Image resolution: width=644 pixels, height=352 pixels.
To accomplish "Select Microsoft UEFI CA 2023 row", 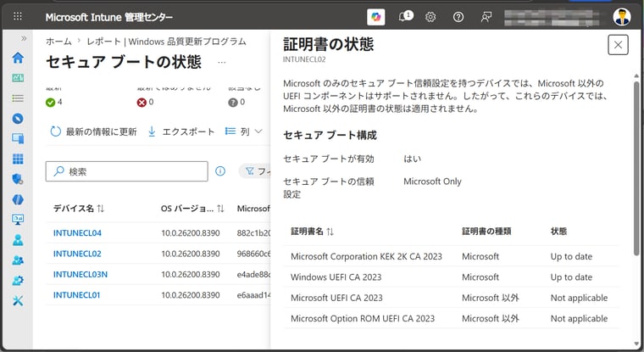I will [x=451, y=298].
